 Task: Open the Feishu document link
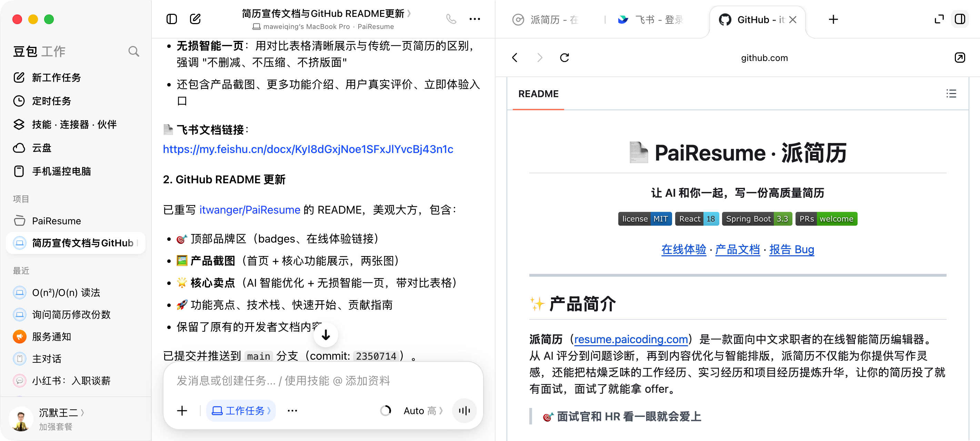click(x=308, y=150)
